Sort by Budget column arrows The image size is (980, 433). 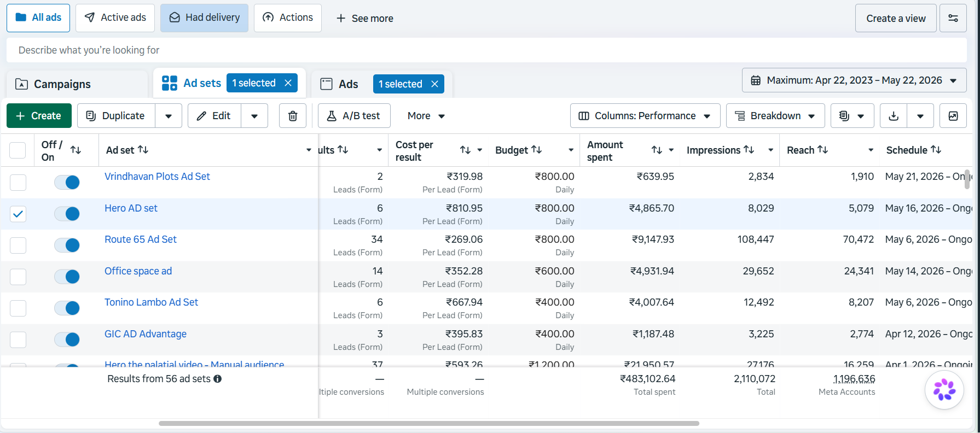tap(537, 149)
